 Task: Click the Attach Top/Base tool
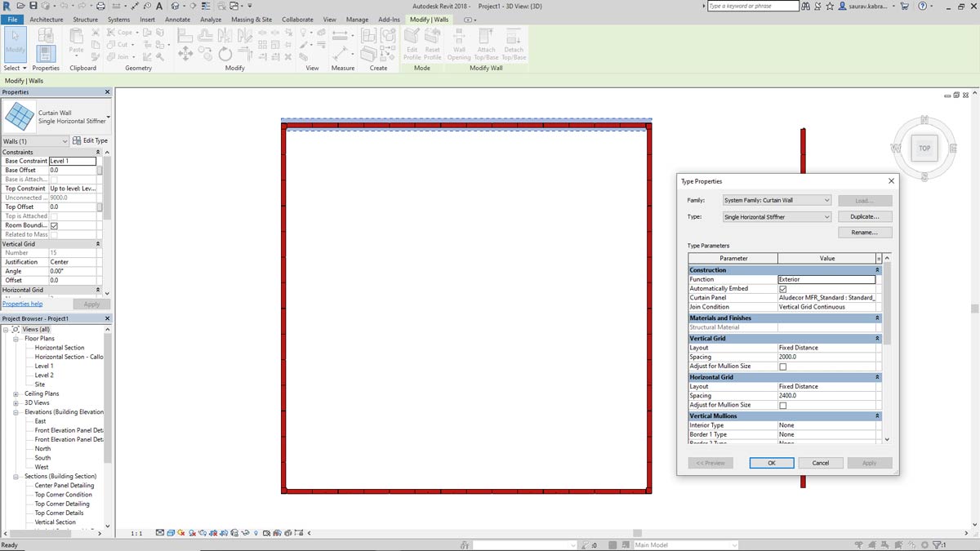point(486,44)
